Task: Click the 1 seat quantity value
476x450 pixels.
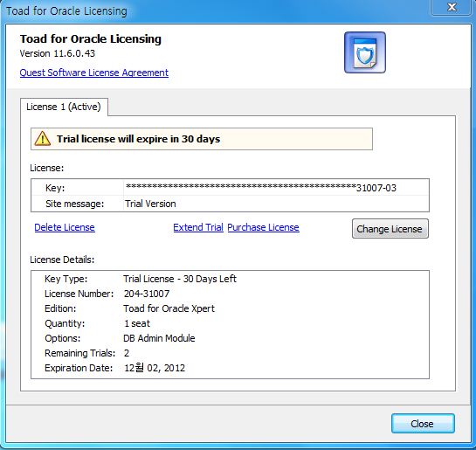Action: point(137,323)
